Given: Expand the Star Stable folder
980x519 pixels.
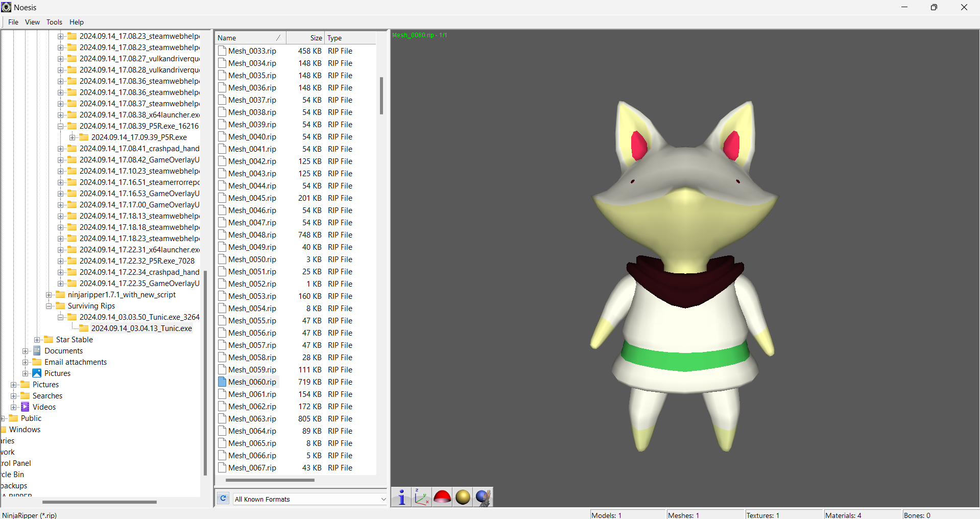Looking at the screenshot, I should [37, 340].
